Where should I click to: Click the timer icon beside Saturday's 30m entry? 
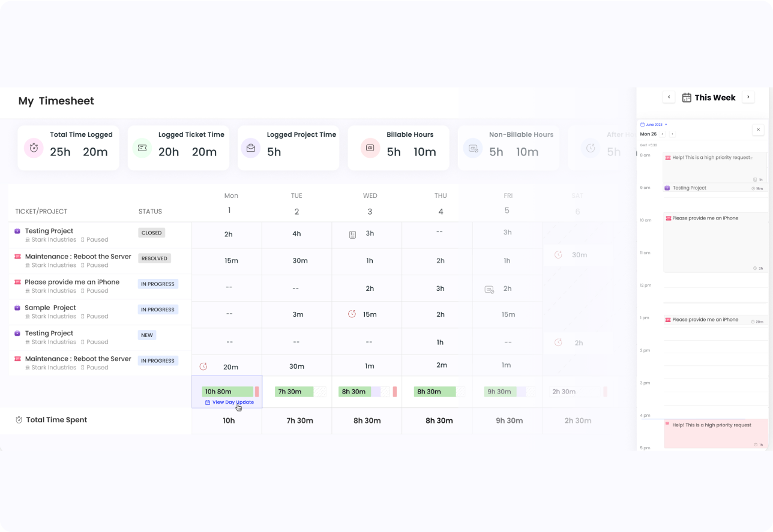click(558, 254)
